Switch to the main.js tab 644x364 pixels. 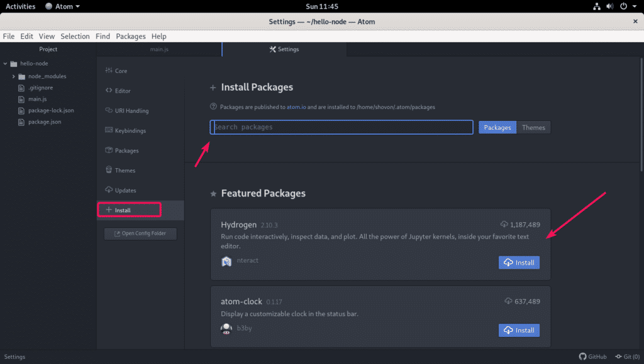pos(159,49)
